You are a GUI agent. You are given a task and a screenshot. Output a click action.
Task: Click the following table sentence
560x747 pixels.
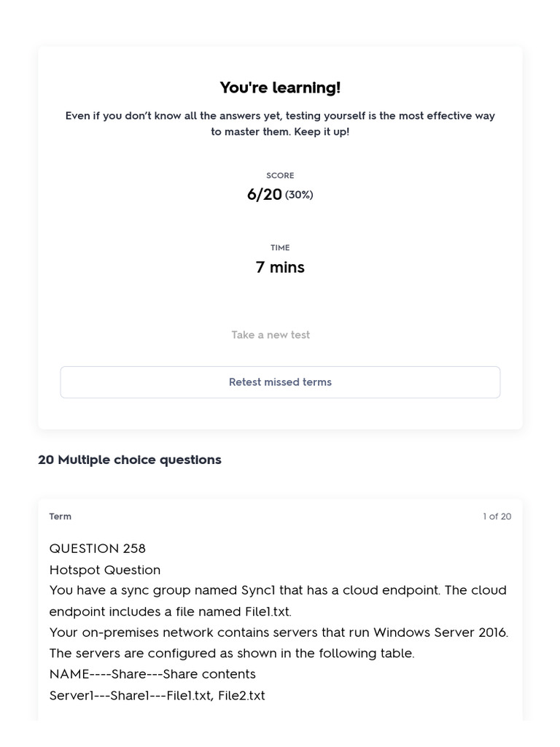(x=232, y=653)
